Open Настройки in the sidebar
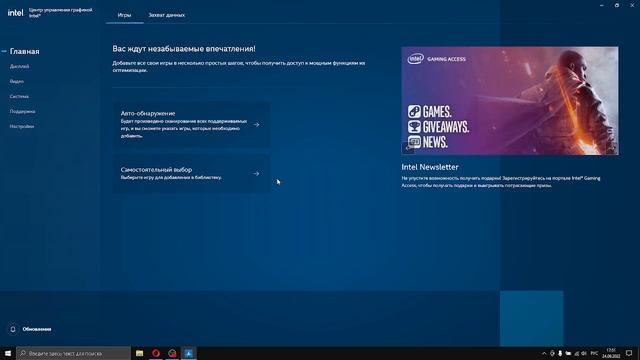640x360 pixels. [x=22, y=127]
